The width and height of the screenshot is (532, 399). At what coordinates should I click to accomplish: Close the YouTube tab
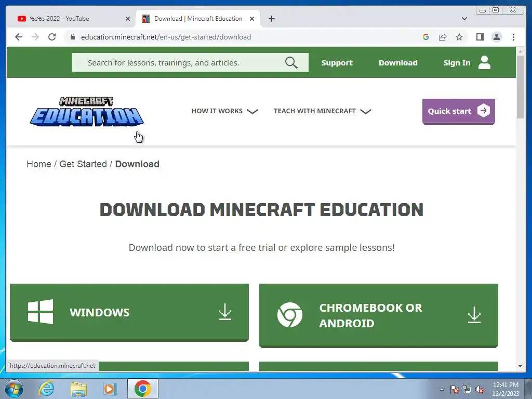click(128, 19)
